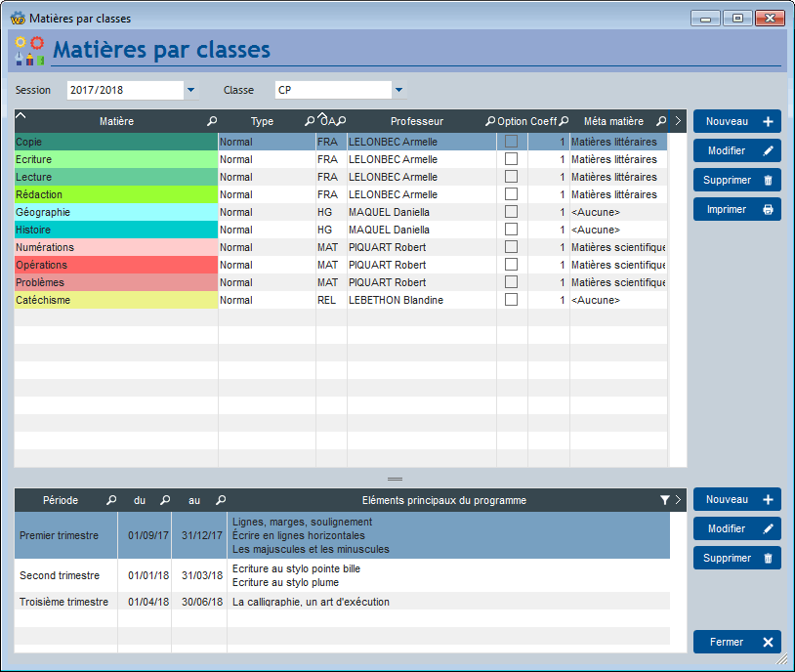
Task: Open the Session dropdown arrow
Action: coord(190,90)
